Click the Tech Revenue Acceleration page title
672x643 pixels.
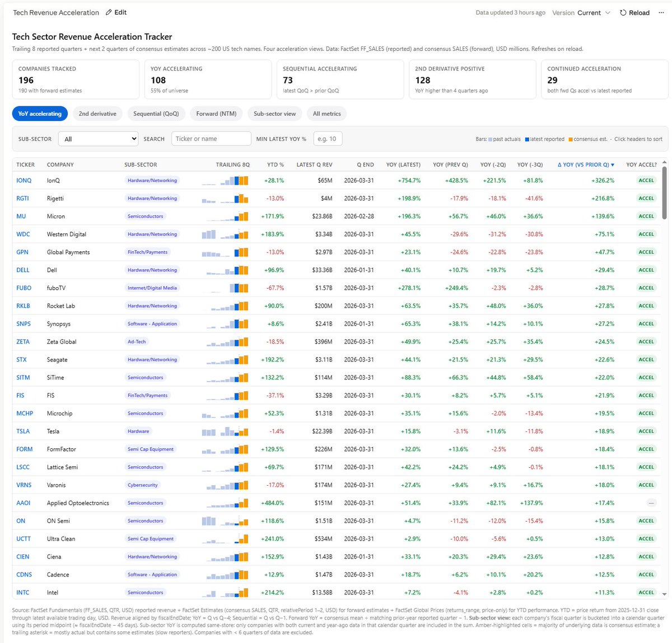tap(56, 12)
